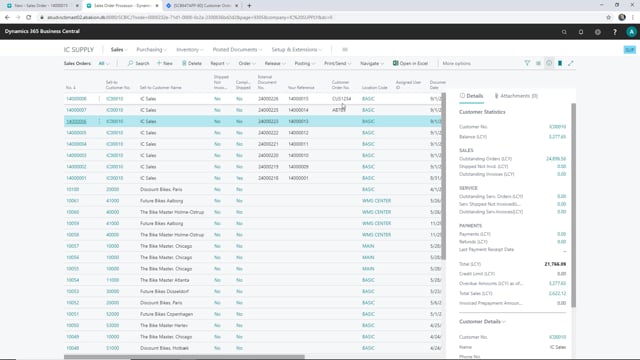Screen dimensions: 640x360
Task: Close the Sales Order Processor browser tab
Action: (x=157, y=6)
